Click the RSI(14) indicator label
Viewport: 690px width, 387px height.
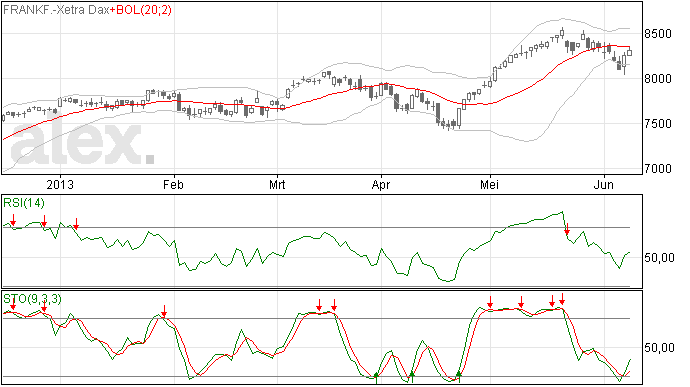coord(24,203)
